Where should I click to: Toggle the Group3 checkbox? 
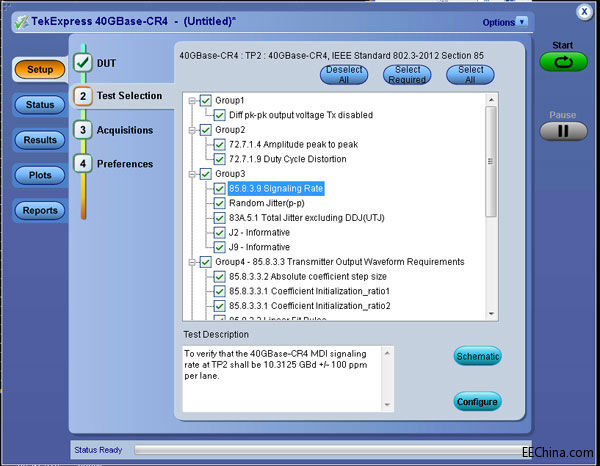206,174
